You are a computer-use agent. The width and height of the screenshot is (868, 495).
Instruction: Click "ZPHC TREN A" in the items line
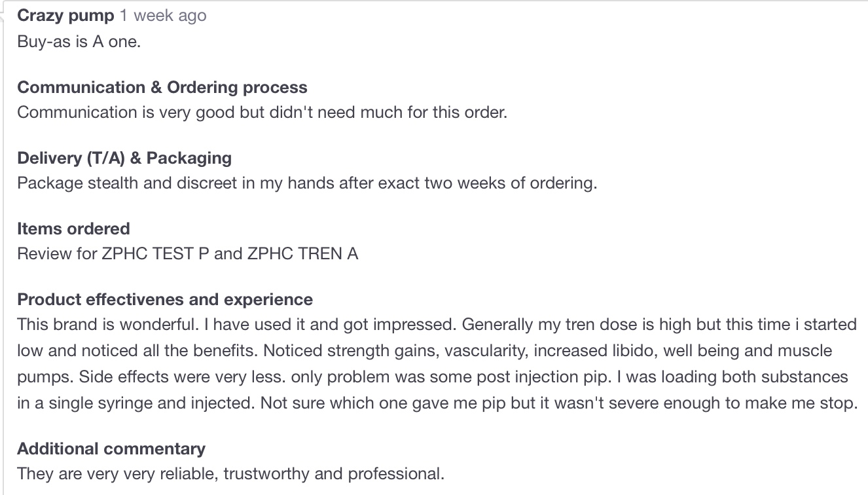[x=302, y=253]
